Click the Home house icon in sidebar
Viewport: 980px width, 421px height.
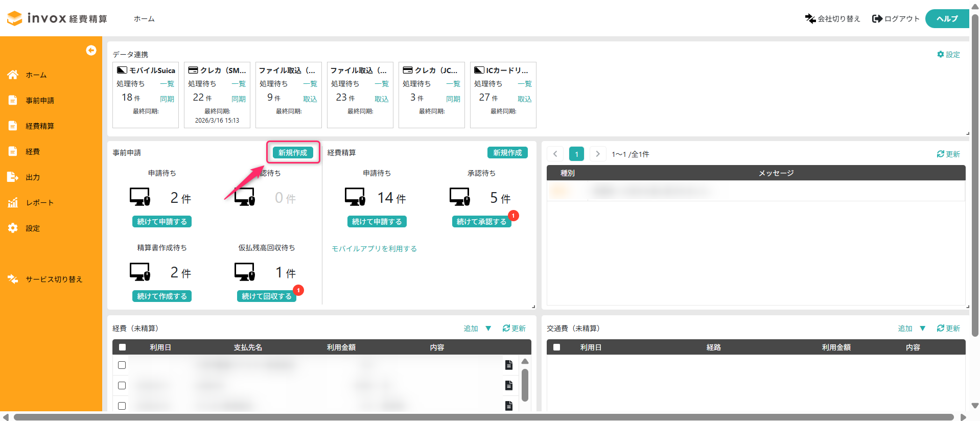pyautogui.click(x=13, y=75)
